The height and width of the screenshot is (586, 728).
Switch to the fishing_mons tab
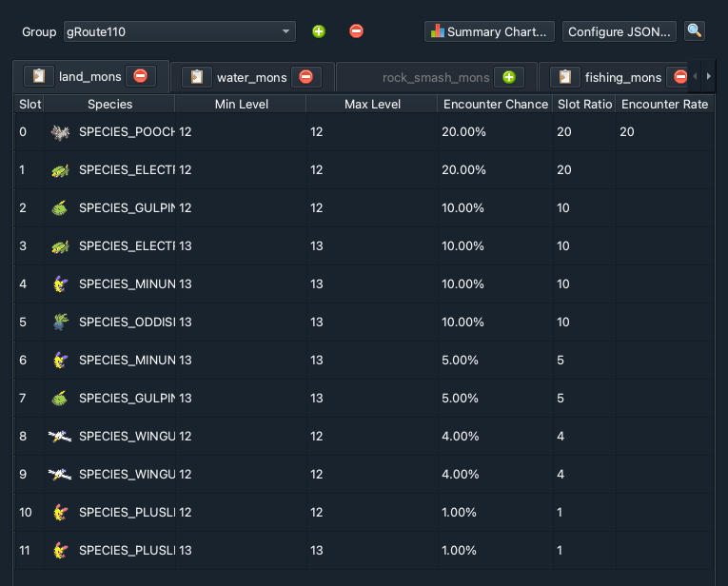point(622,77)
